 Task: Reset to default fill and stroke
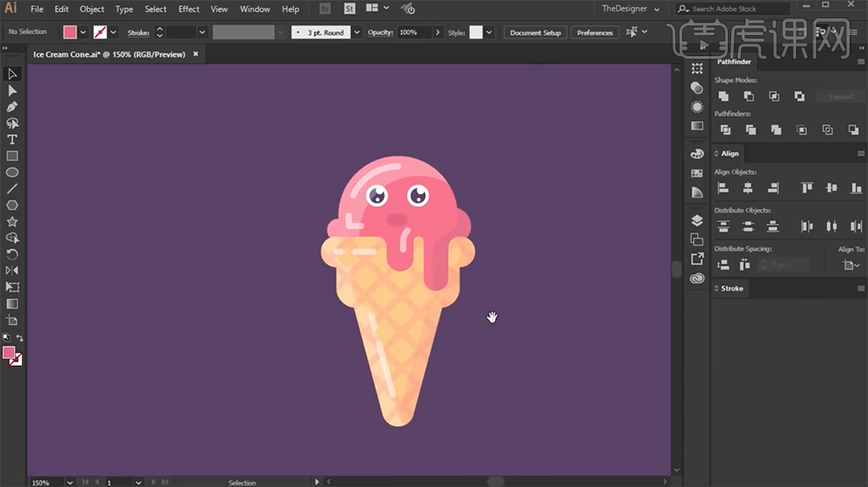click(x=5, y=338)
